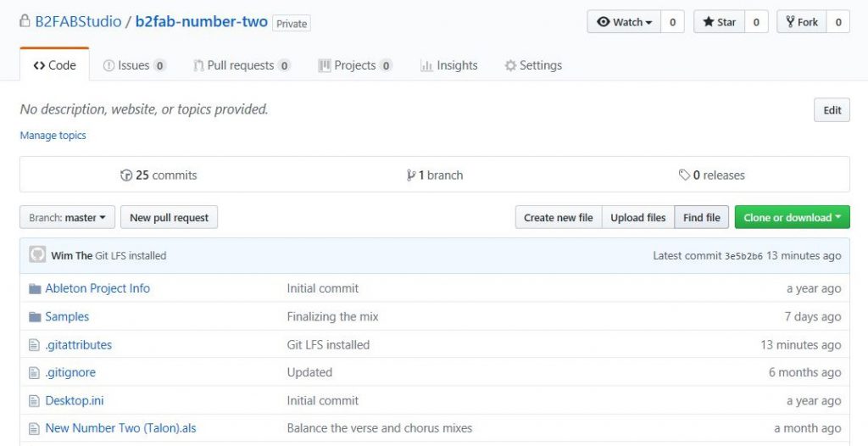Fork this repository
The image size is (868, 446).
point(802,22)
